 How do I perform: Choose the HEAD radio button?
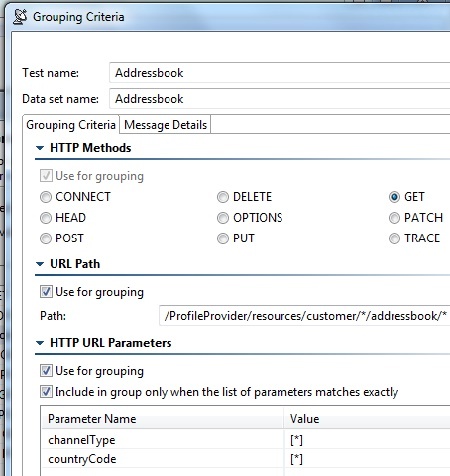click(x=46, y=218)
